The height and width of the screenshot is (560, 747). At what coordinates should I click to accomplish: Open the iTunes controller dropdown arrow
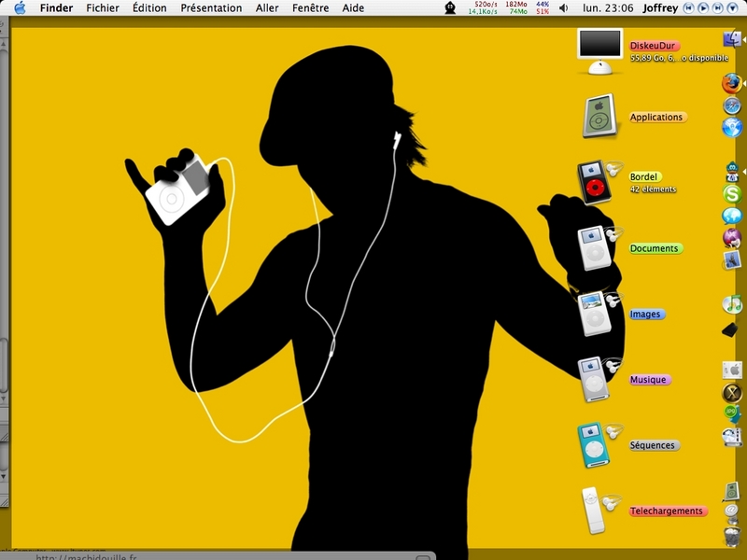(x=732, y=7)
